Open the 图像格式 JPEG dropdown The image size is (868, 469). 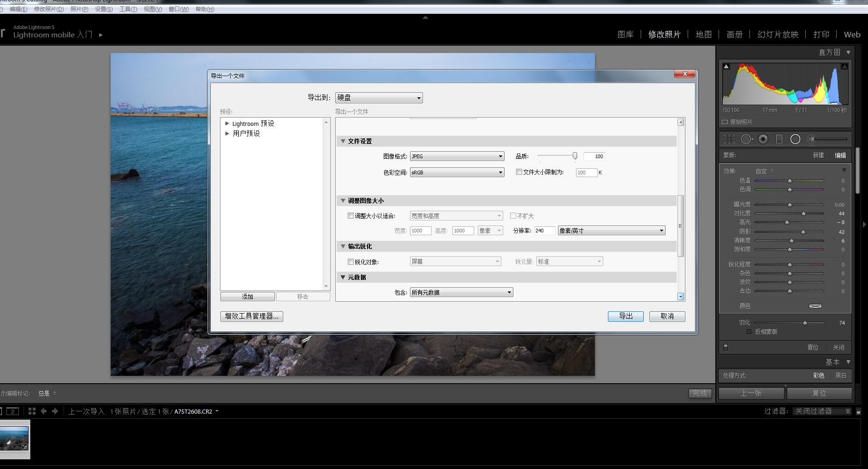(457, 156)
